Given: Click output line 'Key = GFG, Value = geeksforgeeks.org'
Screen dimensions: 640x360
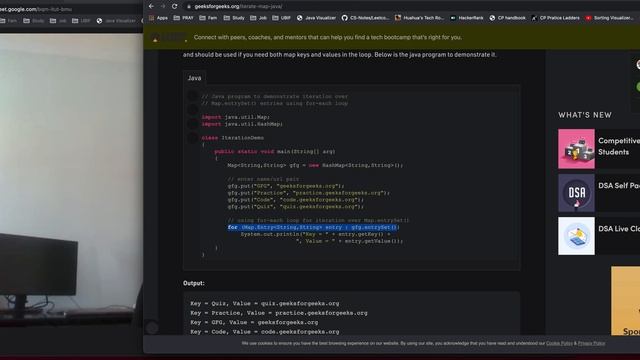Looking at the screenshot, I should [254, 322].
